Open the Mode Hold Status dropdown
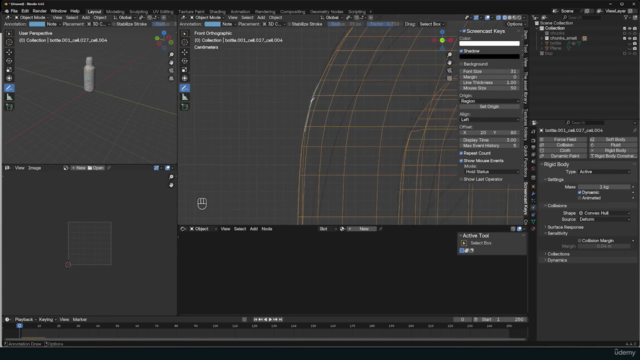This screenshot has height=360, width=640. coord(492,172)
